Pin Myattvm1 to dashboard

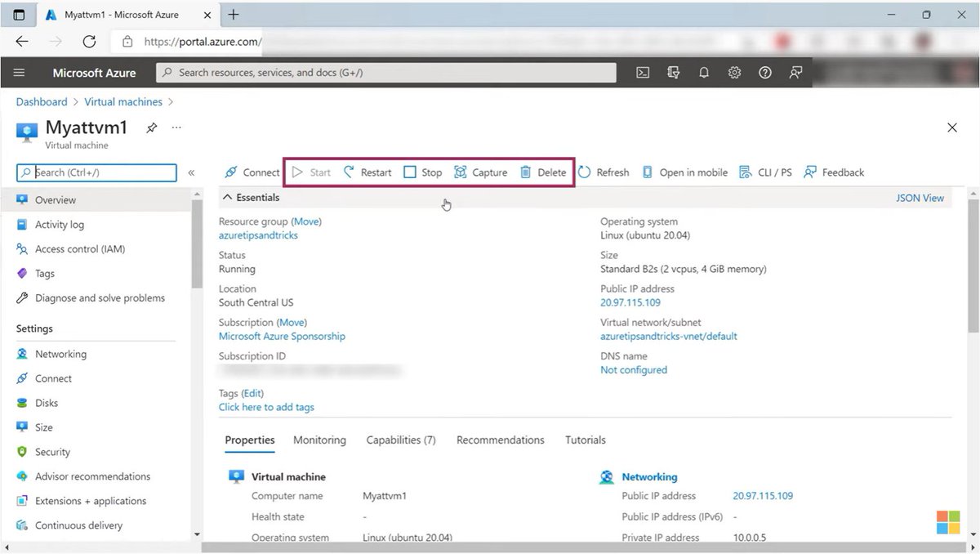coord(151,128)
